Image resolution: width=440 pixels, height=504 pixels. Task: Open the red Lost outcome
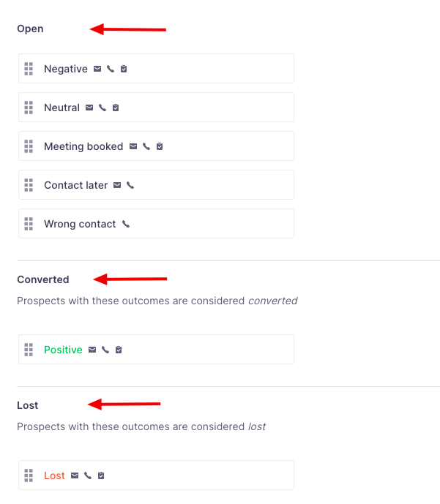coord(54,475)
